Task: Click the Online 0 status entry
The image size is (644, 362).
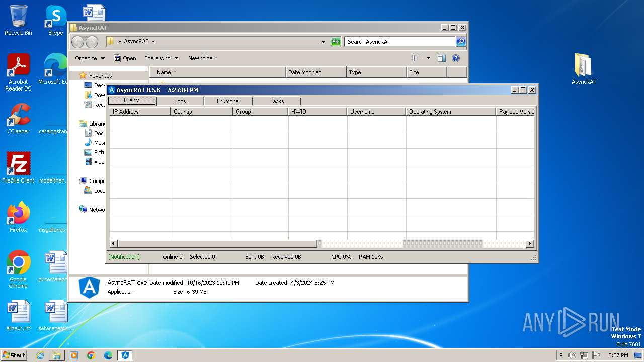Action: 173,257
